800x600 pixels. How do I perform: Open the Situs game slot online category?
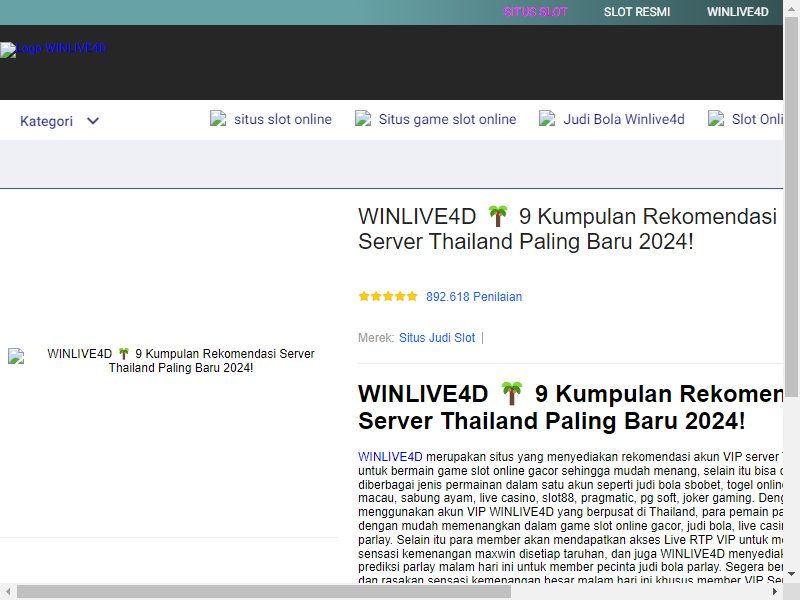point(447,119)
